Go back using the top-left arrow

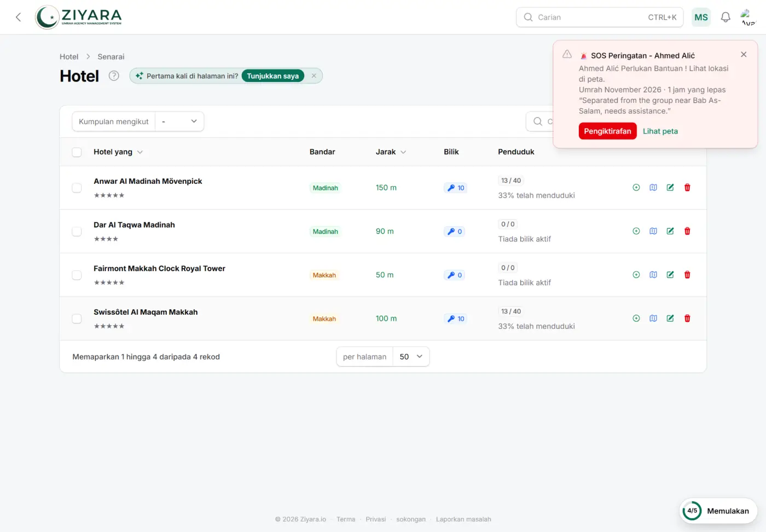coord(19,17)
